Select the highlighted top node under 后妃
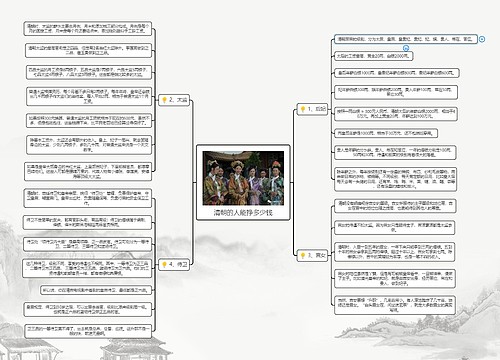The width and height of the screenshot is (500, 360). point(406,39)
